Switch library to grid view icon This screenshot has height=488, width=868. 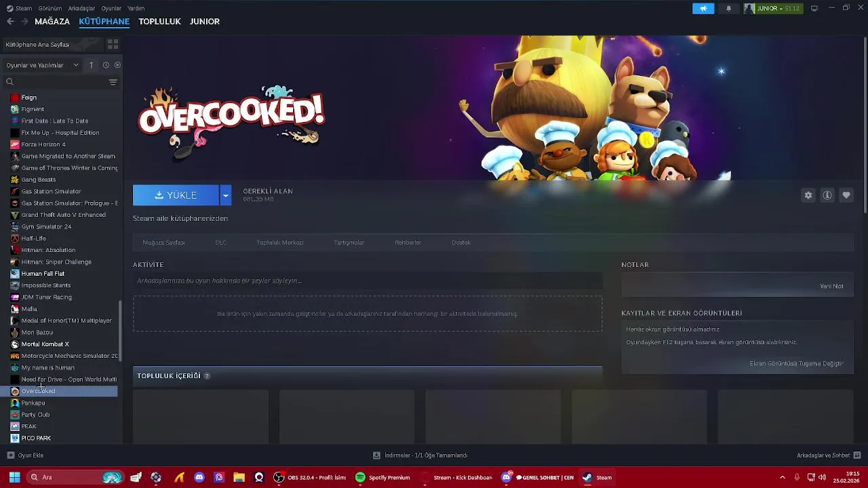[113, 44]
